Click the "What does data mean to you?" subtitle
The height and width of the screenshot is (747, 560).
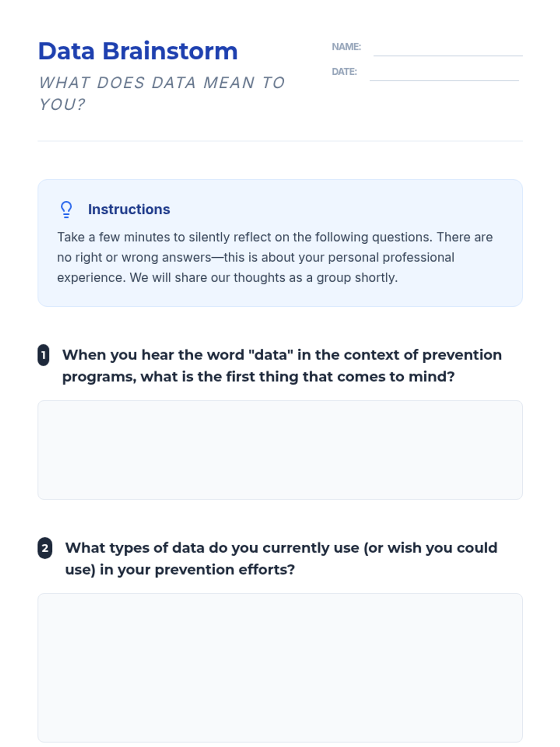[x=161, y=93]
